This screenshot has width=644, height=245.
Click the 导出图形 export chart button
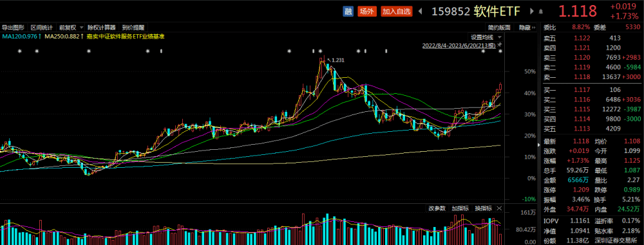pos(14,28)
